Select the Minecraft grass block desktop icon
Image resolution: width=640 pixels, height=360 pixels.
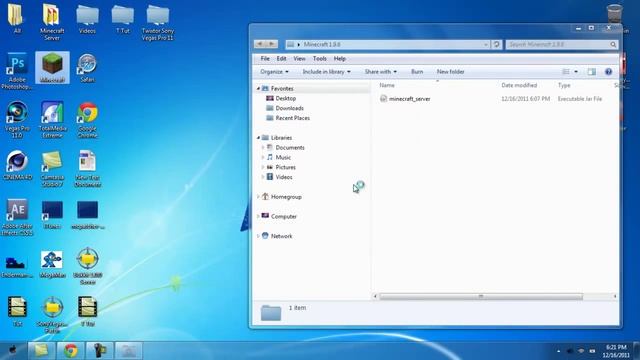coord(52,67)
